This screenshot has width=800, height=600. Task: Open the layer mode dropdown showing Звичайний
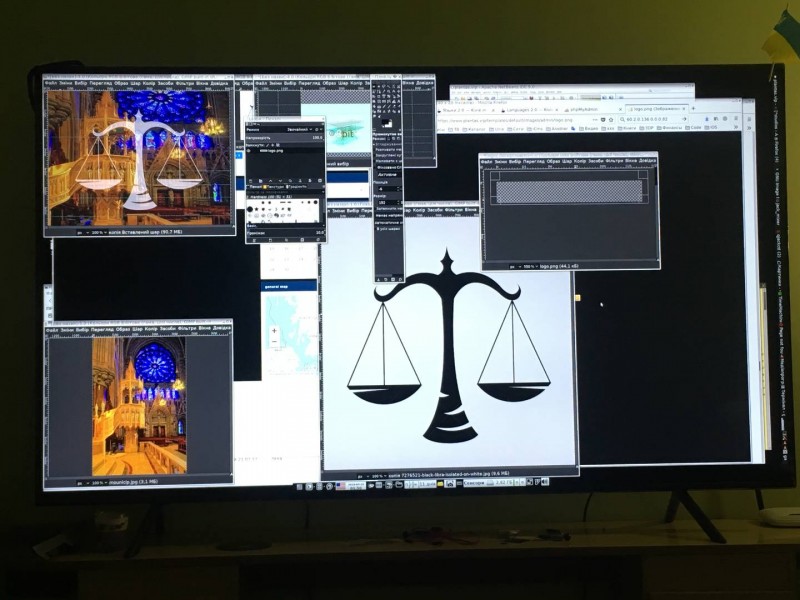click(304, 129)
